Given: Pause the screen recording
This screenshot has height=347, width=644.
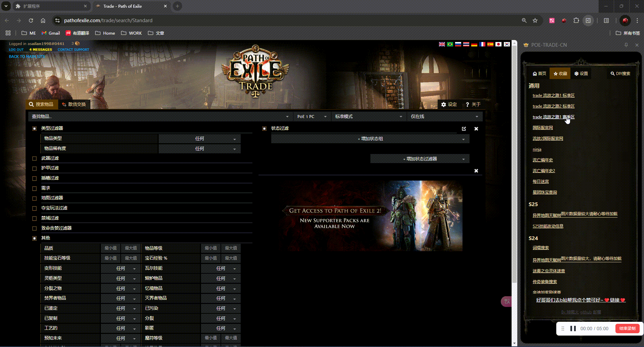Looking at the screenshot, I should (573, 329).
